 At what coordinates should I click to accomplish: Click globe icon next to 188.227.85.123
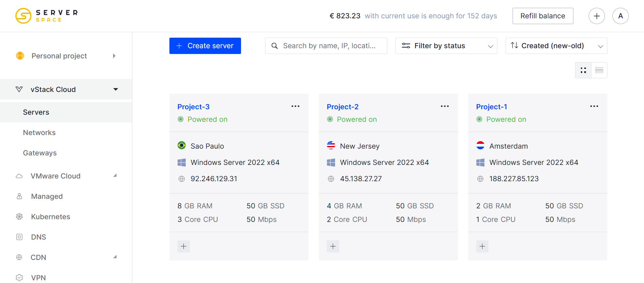pos(480,179)
